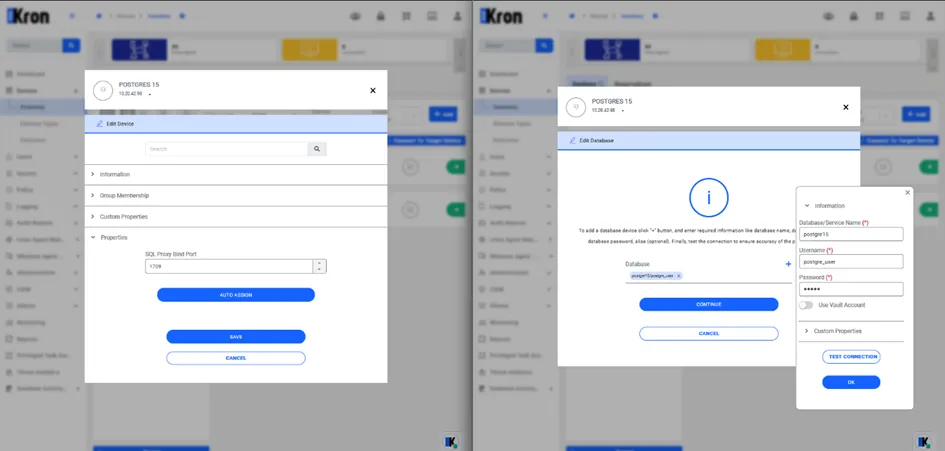Click the Database/Service Name field
Screen dimensions: 945x451
pyautogui.click(x=851, y=234)
